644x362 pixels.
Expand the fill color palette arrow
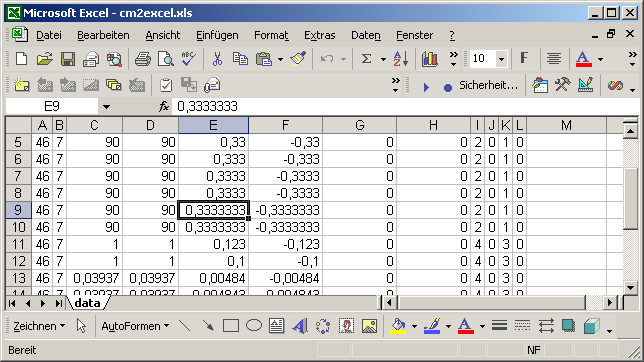[414, 327]
